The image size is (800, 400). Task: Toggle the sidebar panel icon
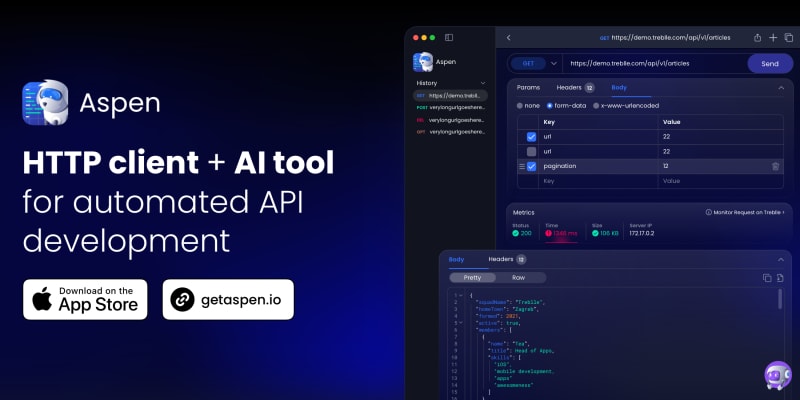(x=449, y=37)
